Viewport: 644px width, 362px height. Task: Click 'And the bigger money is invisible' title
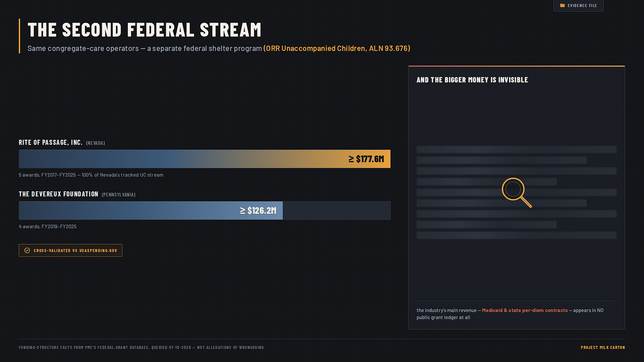[472, 80]
